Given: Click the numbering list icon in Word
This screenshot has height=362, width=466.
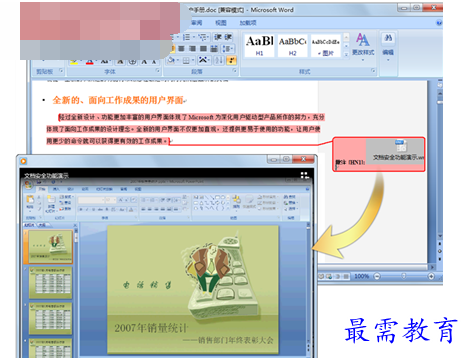Looking at the screenshot, I should (x=187, y=37).
